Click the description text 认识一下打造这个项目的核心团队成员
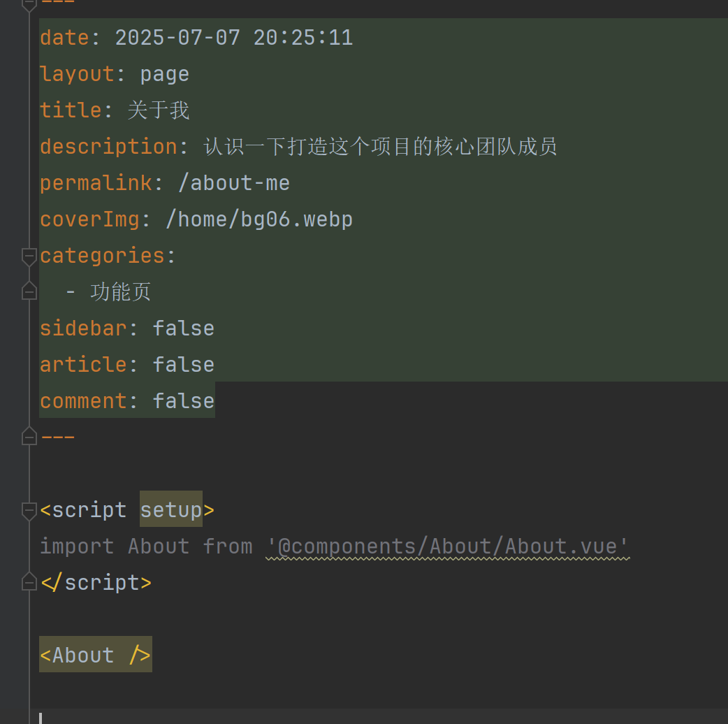This screenshot has width=728, height=724. point(380,146)
